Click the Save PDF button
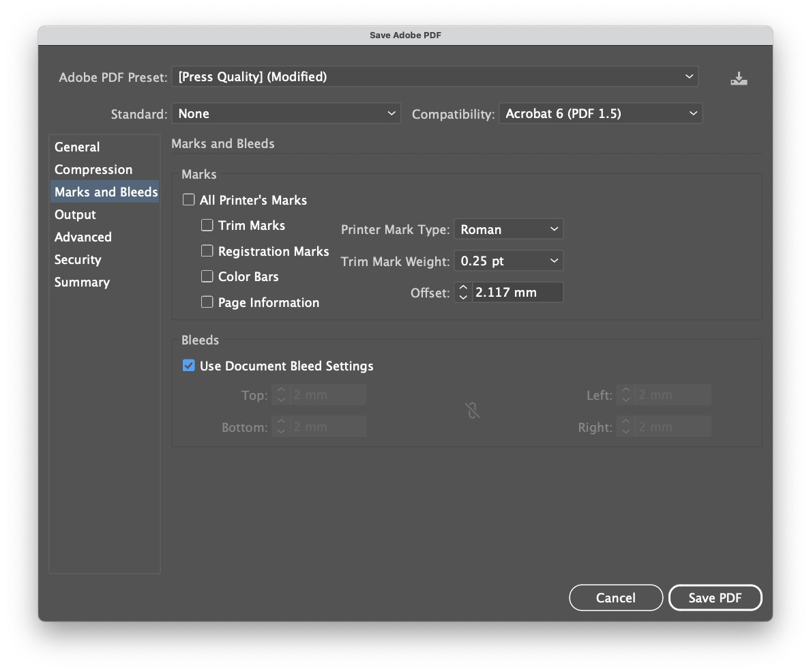This screenshot has height=672, width=811. [715, 598]
